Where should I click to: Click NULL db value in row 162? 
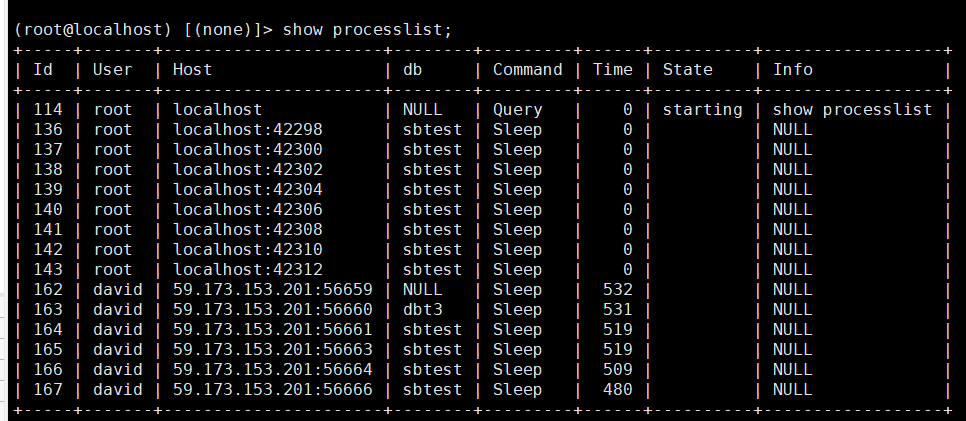(x=423, y=290)
